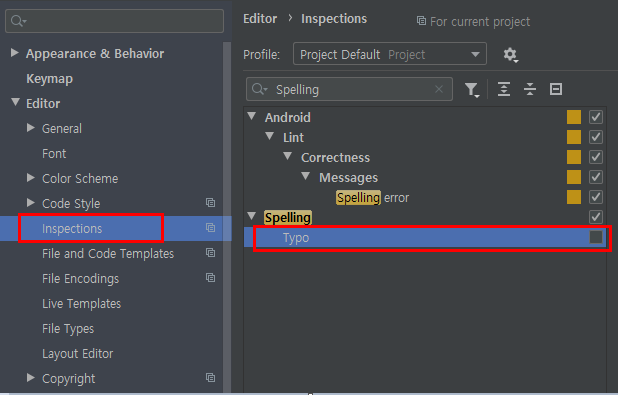Click the Profile label text
This screenshot has width=618, height=395.
coord(262,54)
